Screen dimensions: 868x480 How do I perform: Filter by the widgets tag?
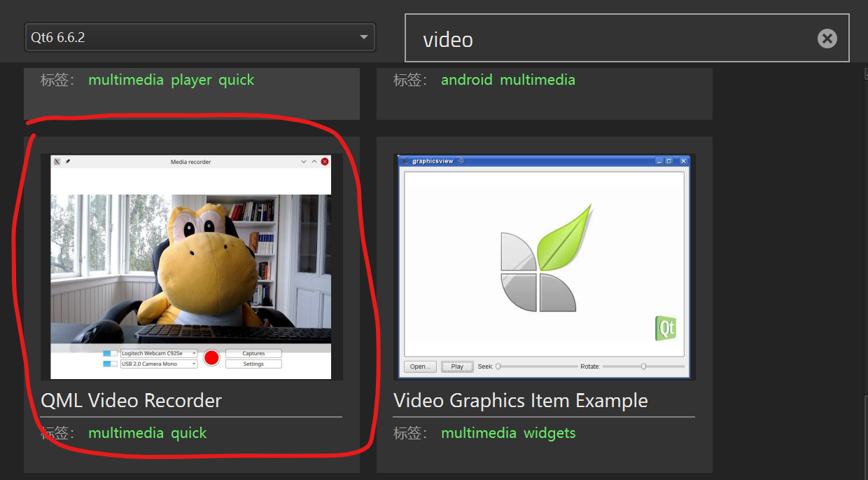pos(549,433)
